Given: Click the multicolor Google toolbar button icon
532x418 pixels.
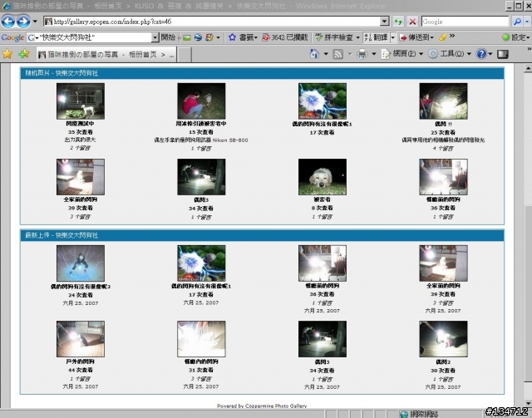Looking at the screenshot, I should click(209, 37).
